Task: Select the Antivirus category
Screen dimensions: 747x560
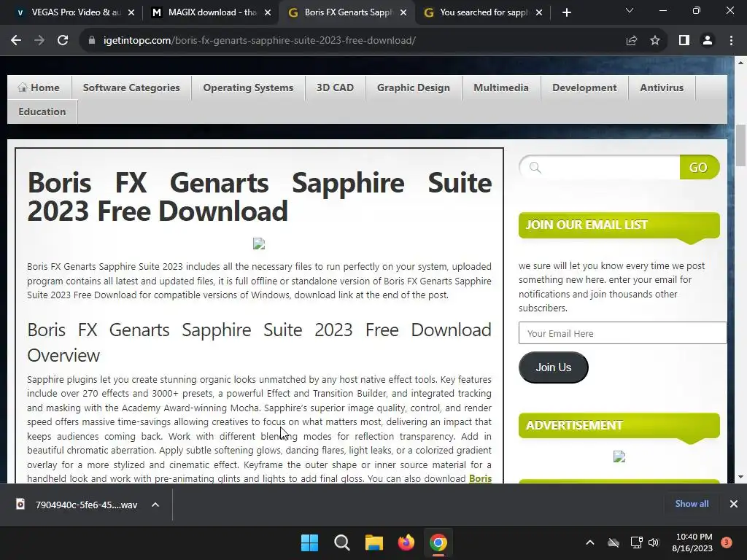Action: 662,87
